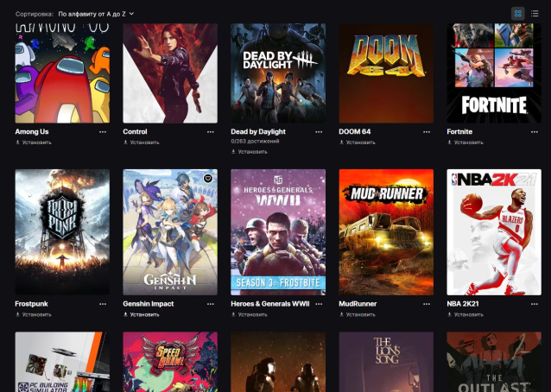Click the DOOM 64 title text
Viewport: 551px width, 392px height.
click(x=355, y=132)
